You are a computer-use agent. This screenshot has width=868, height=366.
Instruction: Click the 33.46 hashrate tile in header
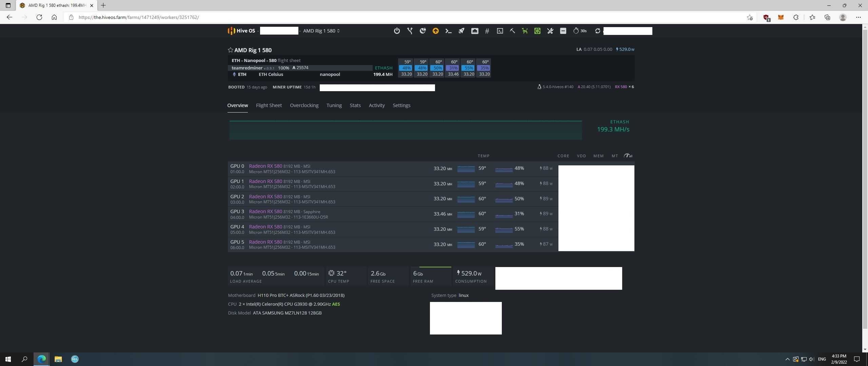pos(453,74)
